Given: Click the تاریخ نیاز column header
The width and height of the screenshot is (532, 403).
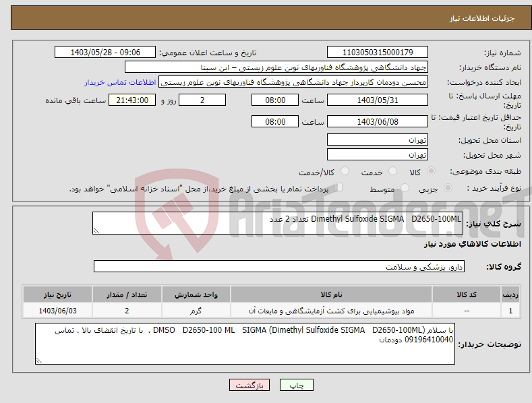Looking at the screenshot, I should tap(57, 294).
